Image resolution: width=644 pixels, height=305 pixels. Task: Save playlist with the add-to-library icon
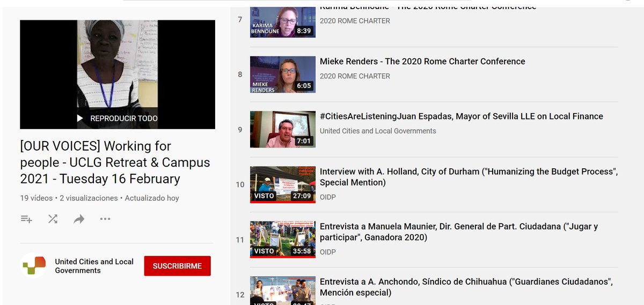click(x=26, y=219)
